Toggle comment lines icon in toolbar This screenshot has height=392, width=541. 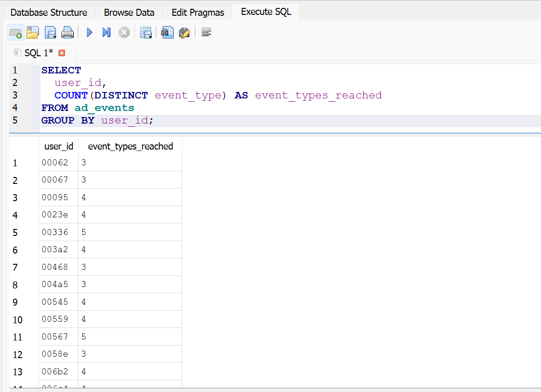click(x=207, y=33)
